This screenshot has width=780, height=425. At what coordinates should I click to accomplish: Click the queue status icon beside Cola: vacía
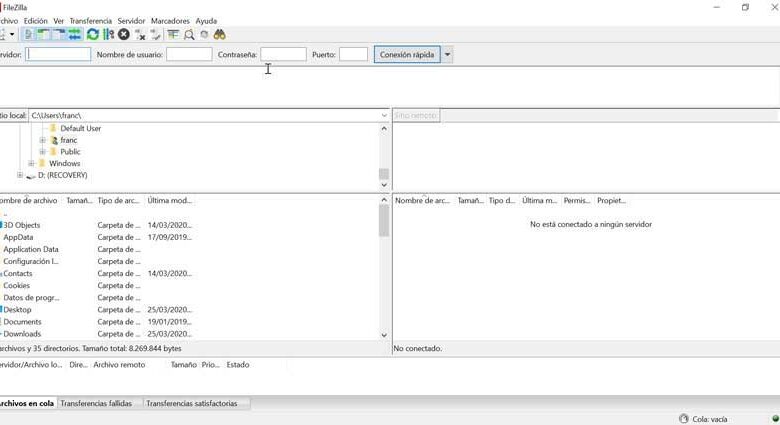click(x=683, y=419)
